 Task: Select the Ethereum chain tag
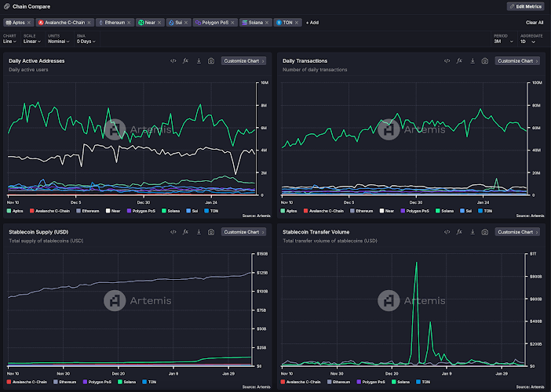click(115, 23)
